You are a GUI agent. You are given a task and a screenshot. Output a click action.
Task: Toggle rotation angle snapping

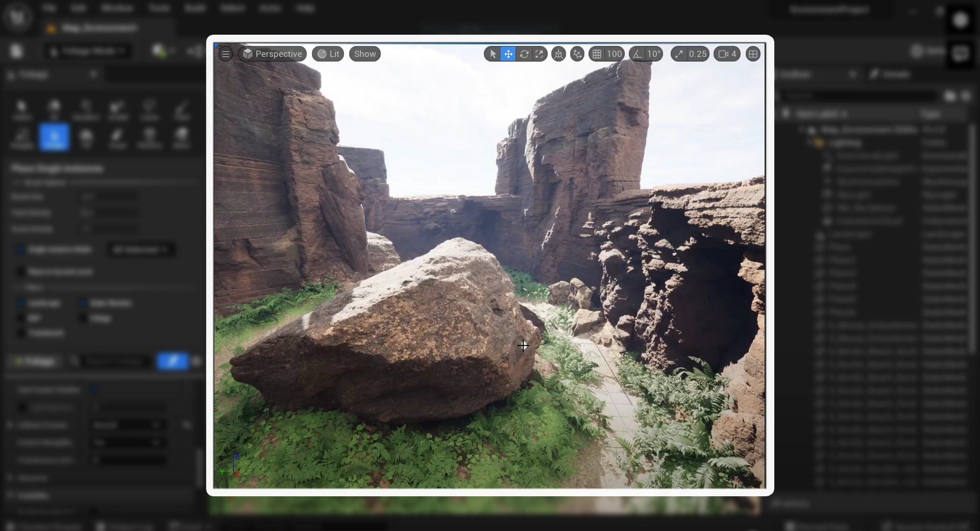pyautogui.click(x=638, y=54)
